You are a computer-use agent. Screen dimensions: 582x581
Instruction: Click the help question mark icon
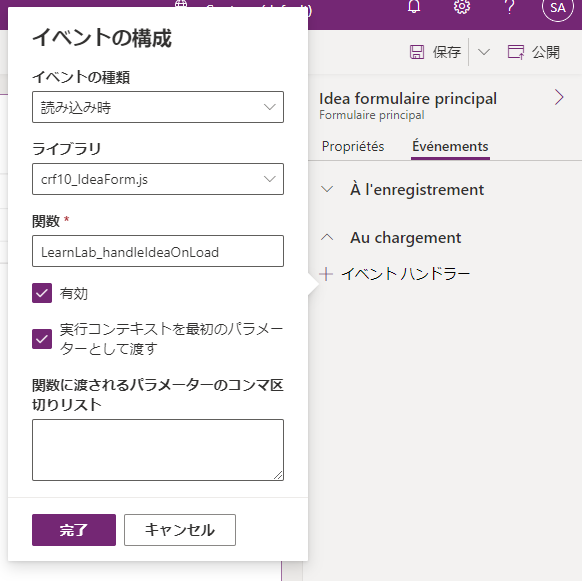coord(510,6)
